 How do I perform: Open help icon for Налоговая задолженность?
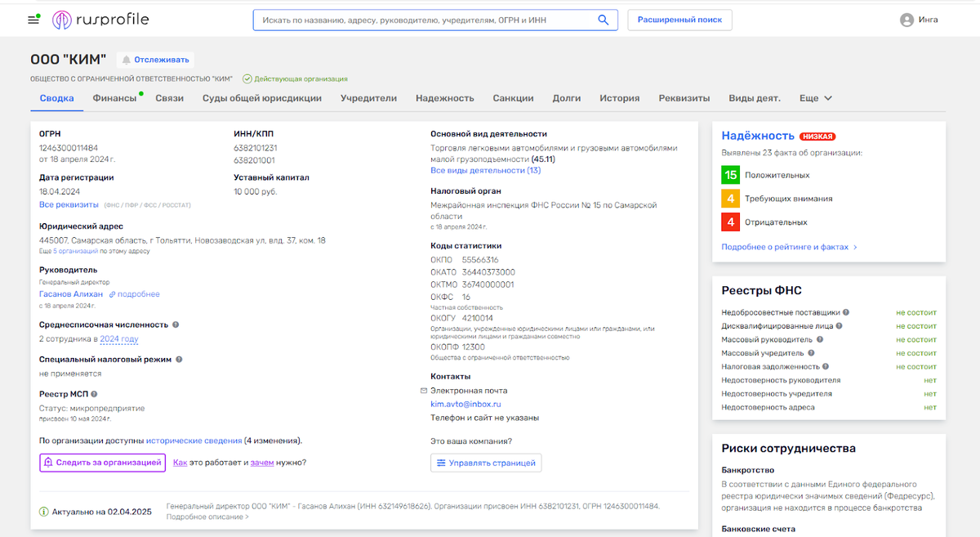[x=826, y=367]
